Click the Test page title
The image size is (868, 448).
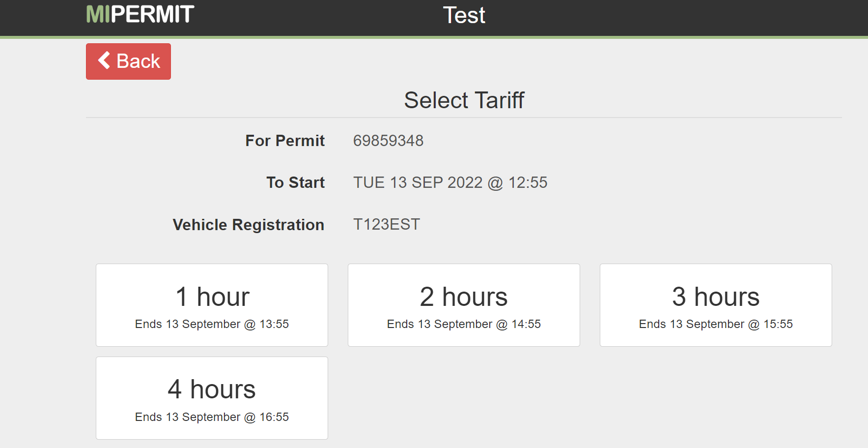pyautogui.click(x=464, y=15)
